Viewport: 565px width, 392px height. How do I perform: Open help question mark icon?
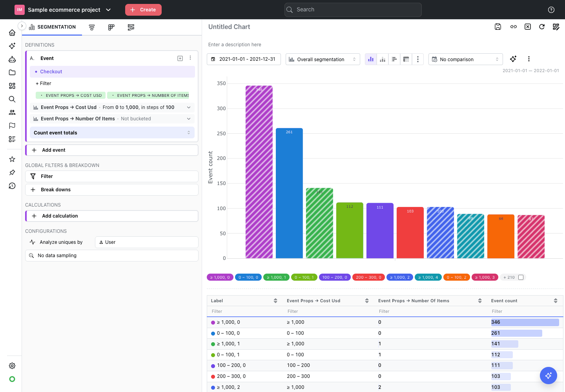551,10
